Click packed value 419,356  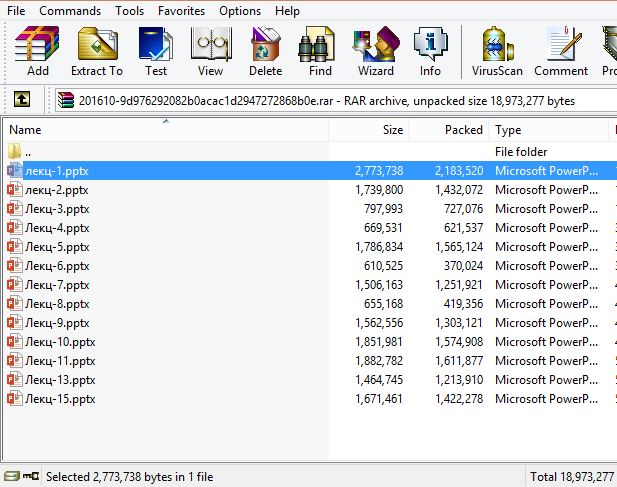point(463,304)
